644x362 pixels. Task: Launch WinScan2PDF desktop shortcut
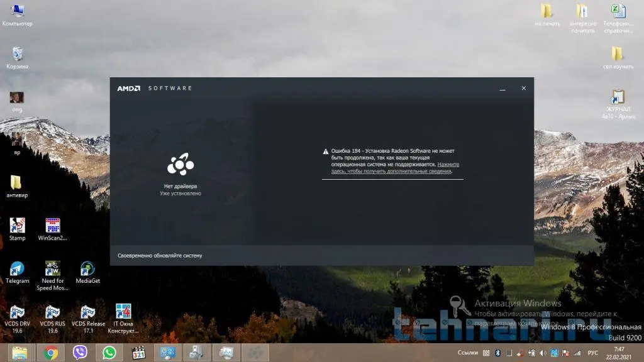click(x=53, y=229)
